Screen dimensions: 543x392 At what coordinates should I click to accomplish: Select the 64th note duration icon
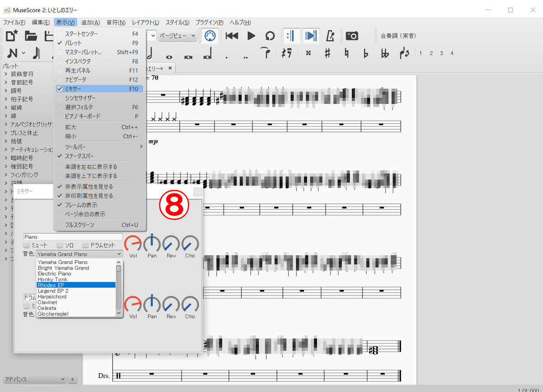37,53
